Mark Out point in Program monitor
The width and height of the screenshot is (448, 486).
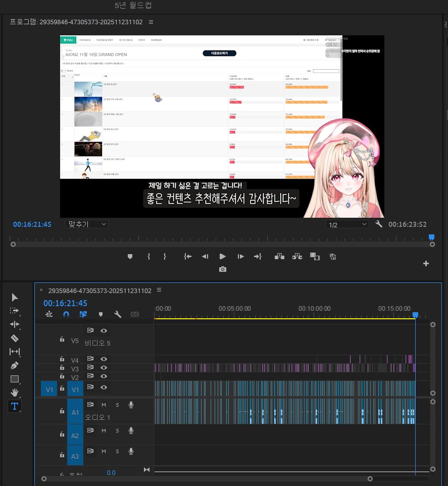click(165, 256)
